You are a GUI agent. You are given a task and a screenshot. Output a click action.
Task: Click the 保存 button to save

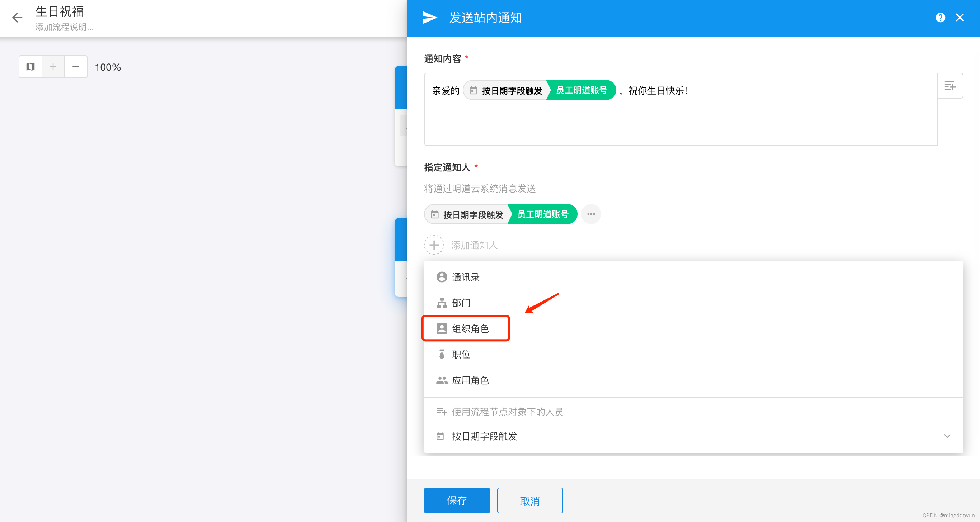(457, 500)
